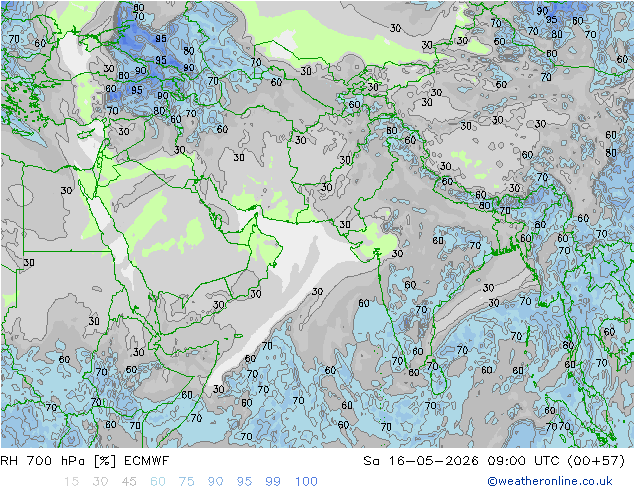Screen dimensions: 634x490
Task: Select the 99 value in the color legend
Action: coord(273,482)
